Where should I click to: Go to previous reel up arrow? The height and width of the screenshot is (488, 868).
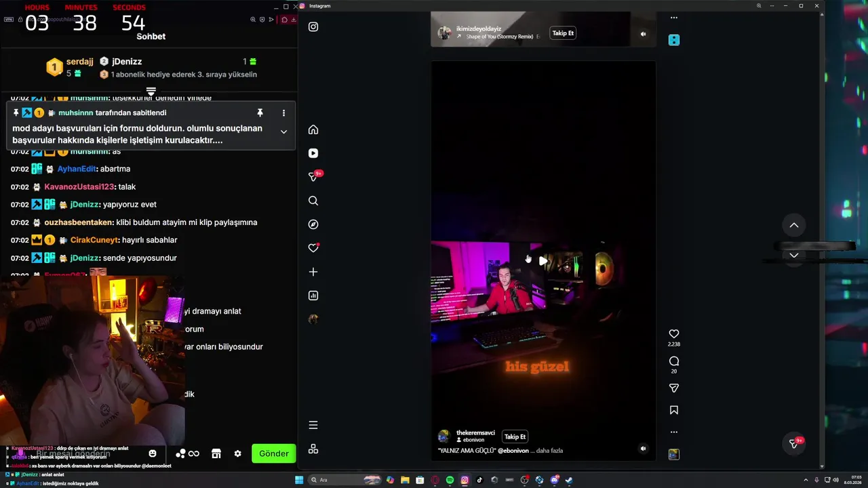[794, 225]
